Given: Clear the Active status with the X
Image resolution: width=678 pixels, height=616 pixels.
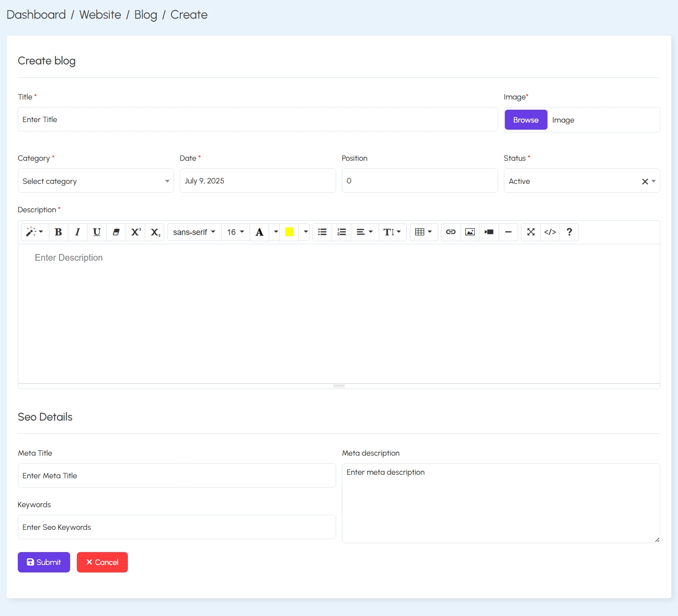Looking at the screenshot, I should pos(645,181).
